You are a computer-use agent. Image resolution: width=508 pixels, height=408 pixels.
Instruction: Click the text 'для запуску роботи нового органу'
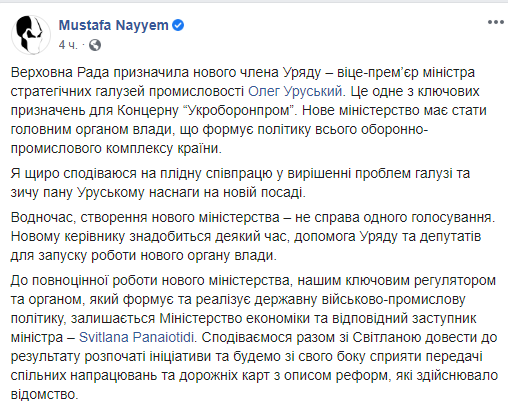click(120, 256)
